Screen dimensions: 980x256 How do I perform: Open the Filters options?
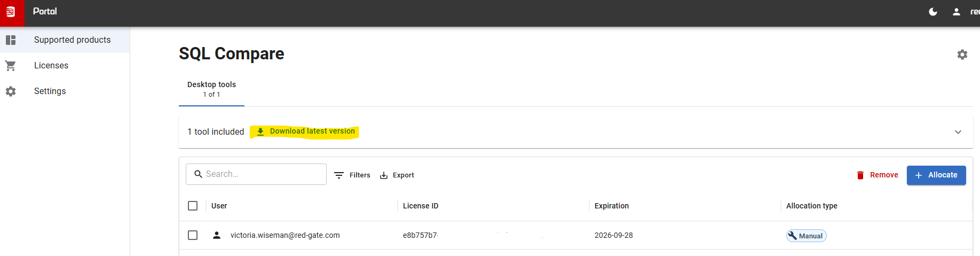click(352, 175)
